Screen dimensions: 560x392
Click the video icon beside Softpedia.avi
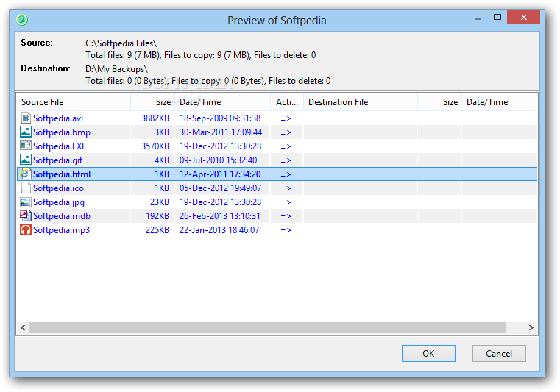tap(26, 118)
